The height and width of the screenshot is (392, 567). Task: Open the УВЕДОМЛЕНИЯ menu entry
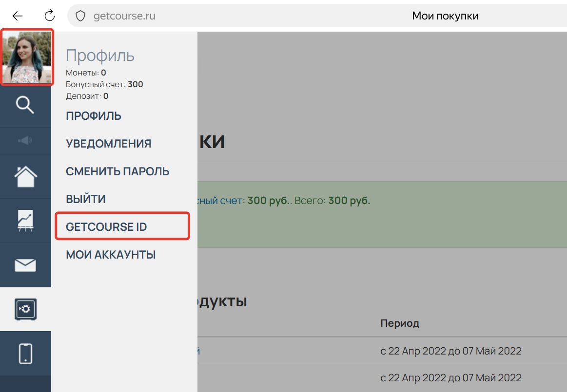click(x=108, y=143)
